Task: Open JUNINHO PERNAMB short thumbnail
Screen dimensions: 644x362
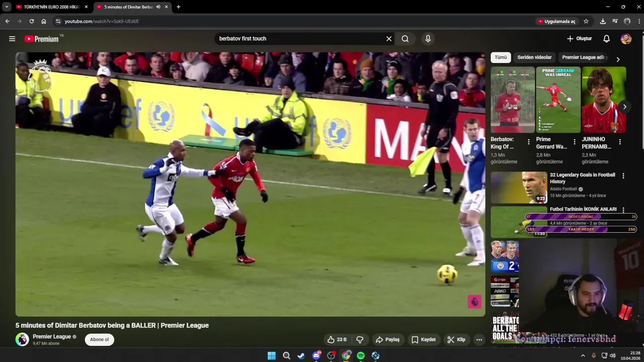Action: point(604,100)
